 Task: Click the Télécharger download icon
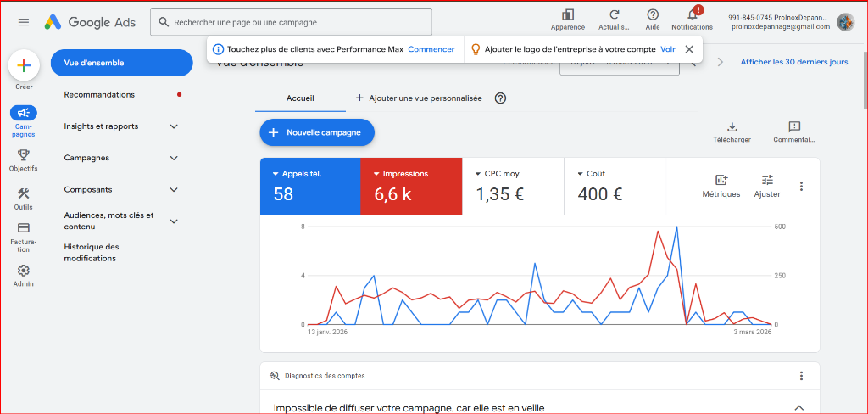click(x=732, y=127)
